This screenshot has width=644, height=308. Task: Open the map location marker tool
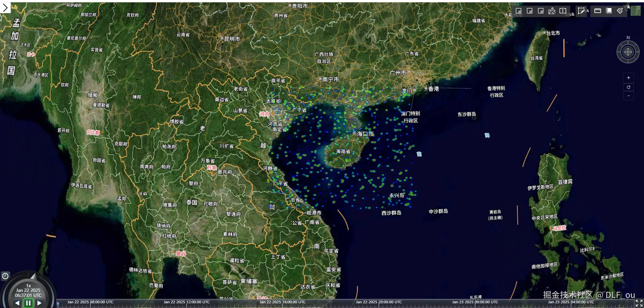pyautogui.click(x=552, y=11)
